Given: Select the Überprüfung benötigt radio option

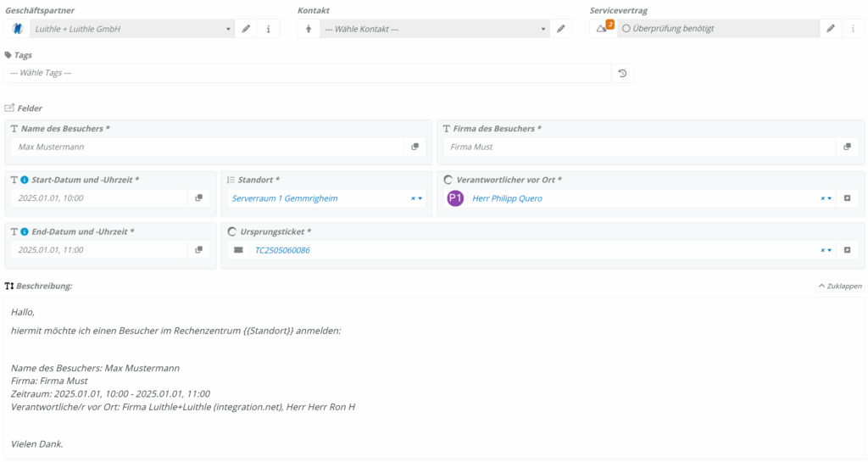Looking at the screenshot, I should coord(626,29).
